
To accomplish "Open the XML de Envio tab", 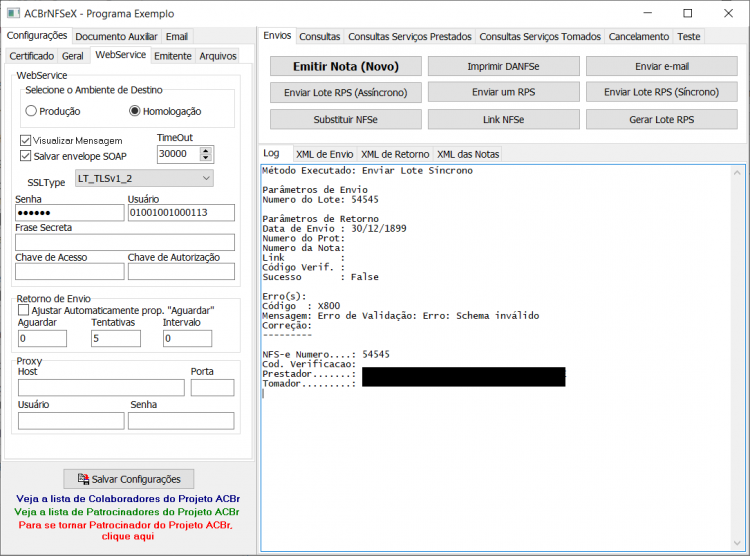I will pos(324,155).
